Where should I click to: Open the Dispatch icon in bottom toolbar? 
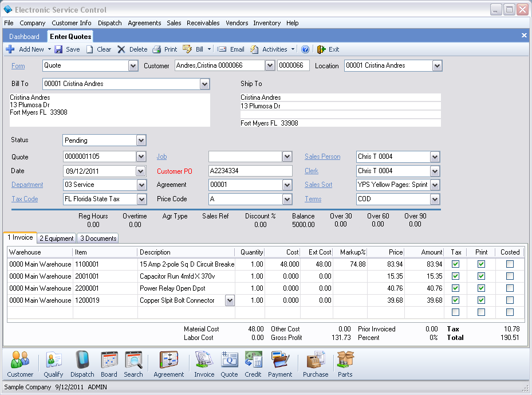point(82,363)
